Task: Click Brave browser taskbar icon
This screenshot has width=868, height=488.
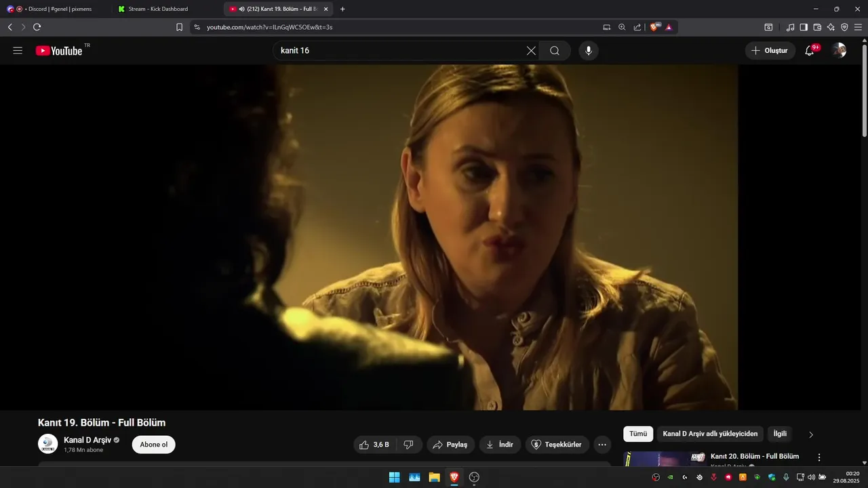Action: click(454, 477)
